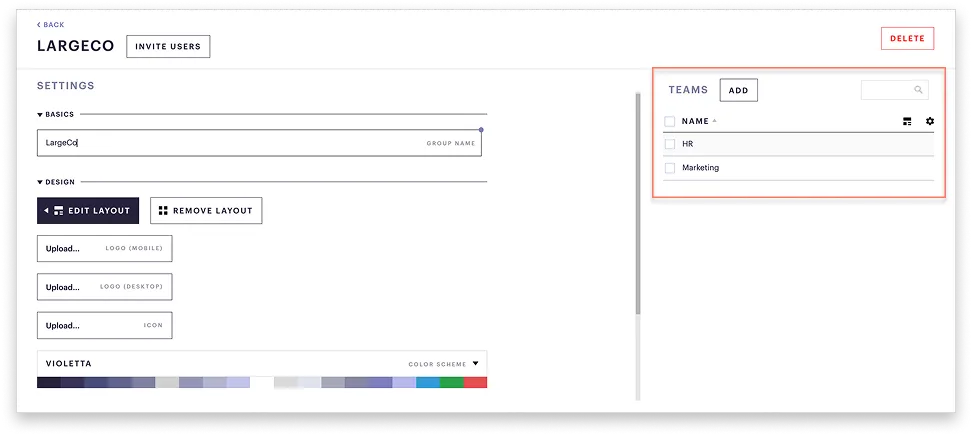Click the table layout icon in Teams
972x436 pixels.
point(907,122)
